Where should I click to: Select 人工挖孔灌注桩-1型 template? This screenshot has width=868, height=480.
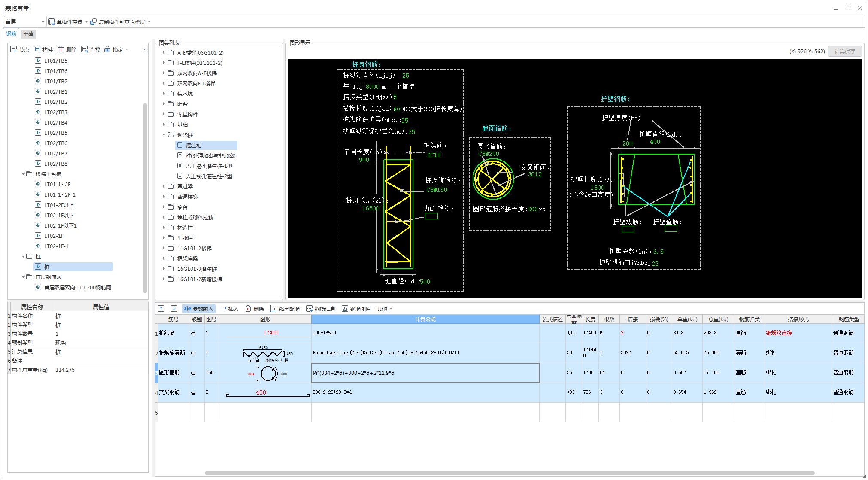209,166
